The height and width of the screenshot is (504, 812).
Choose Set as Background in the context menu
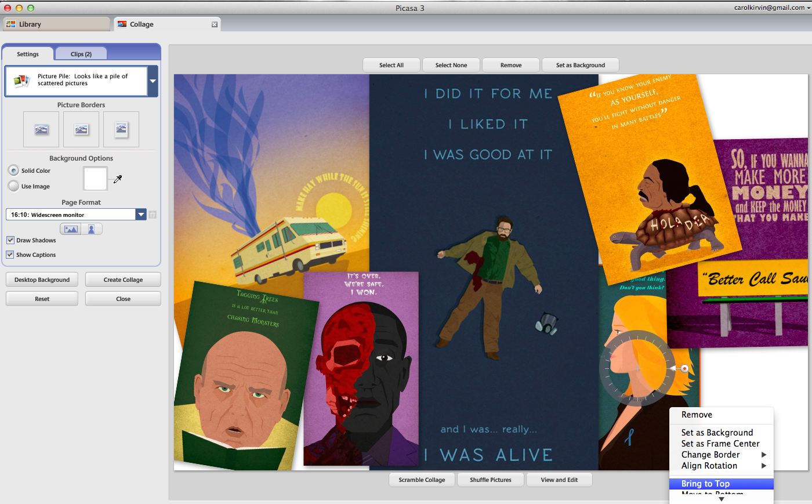tap(722, 433)
